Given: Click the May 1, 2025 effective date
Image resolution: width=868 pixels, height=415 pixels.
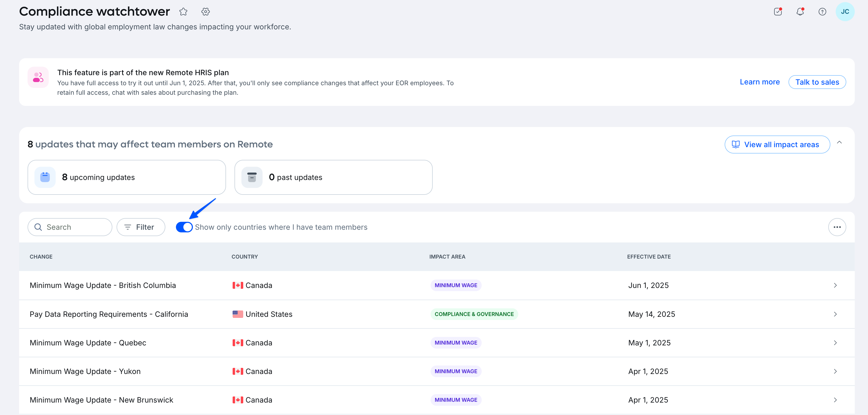Looking at the screenshot, I should [x=649, y=343].
